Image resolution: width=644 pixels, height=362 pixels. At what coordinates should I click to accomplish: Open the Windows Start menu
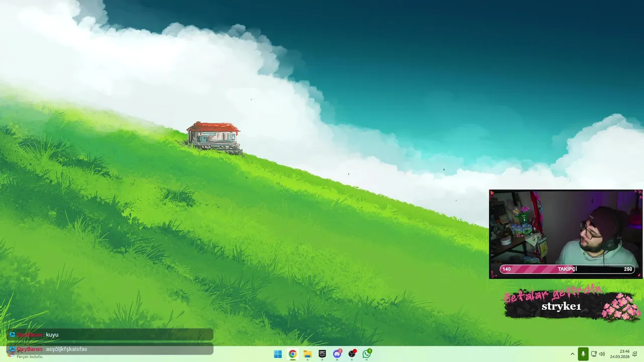[x=278, y=354]
